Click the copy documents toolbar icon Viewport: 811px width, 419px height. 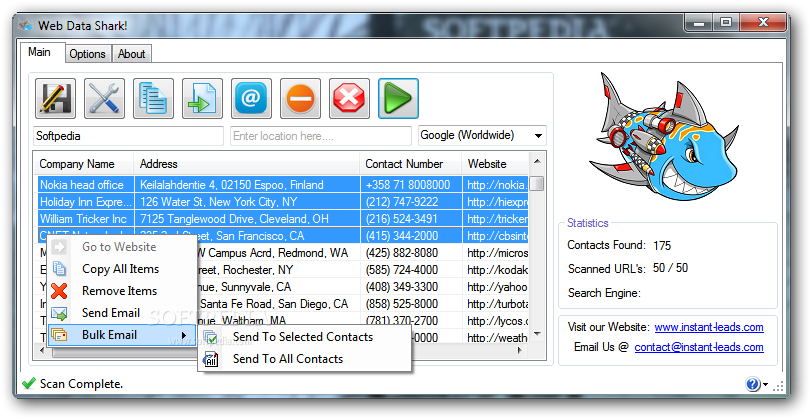pos(153,98)
